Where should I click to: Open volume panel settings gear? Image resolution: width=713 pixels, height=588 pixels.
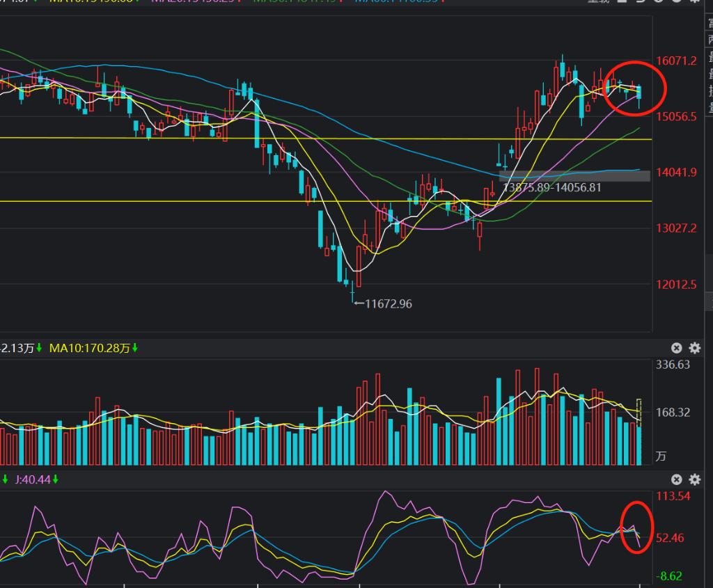click(x=694, y=348)
